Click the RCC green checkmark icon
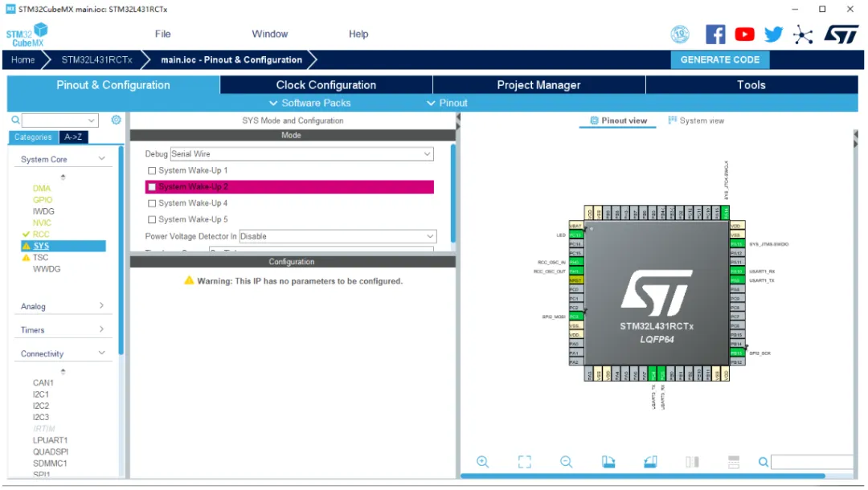This screenshot has width=868, height=490. (x=26, y=234)
